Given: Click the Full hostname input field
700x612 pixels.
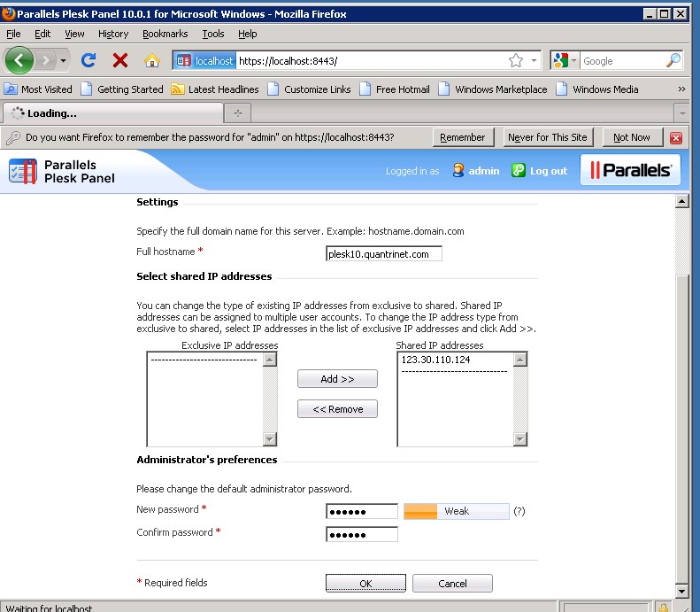Looking at the screenshot, I should pyautogui.click(x=383, y=254).
